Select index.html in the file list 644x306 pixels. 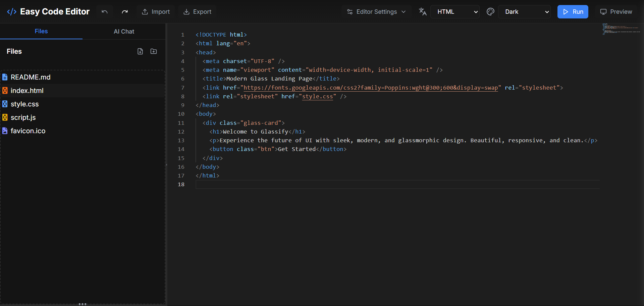83,91
